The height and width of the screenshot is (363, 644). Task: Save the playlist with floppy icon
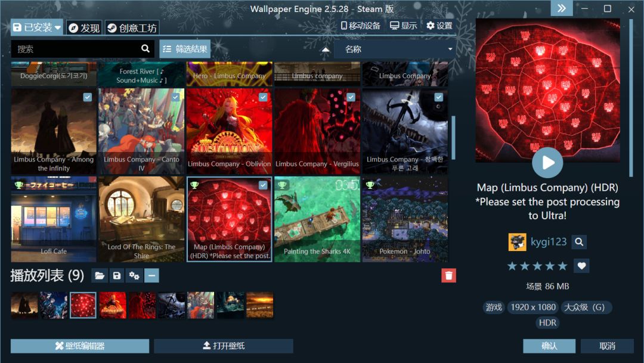click(117, 275)
